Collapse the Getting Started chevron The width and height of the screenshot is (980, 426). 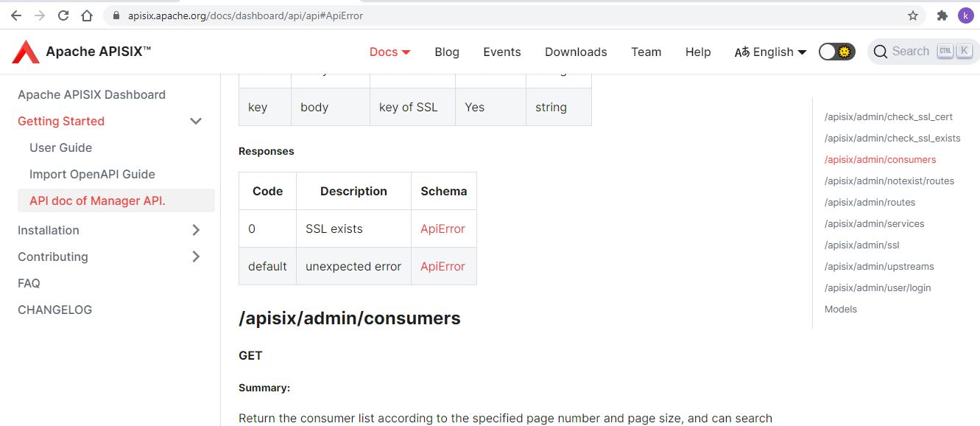point(196,121)
